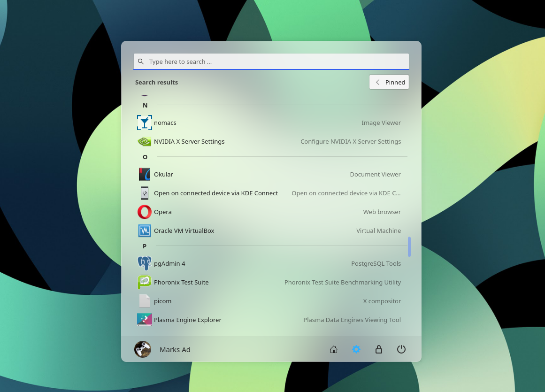Click the 'Web browser' description text
545x392 pixels.
(x=382, y=212)
